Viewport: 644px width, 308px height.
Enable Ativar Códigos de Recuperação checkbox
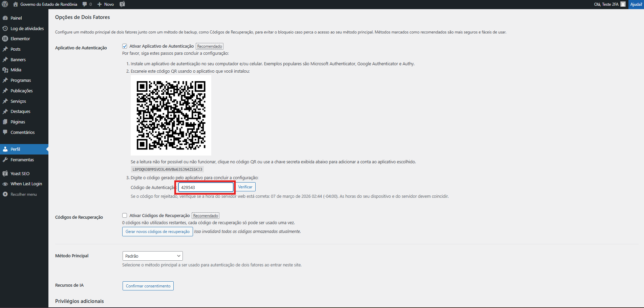click(125, 216)
